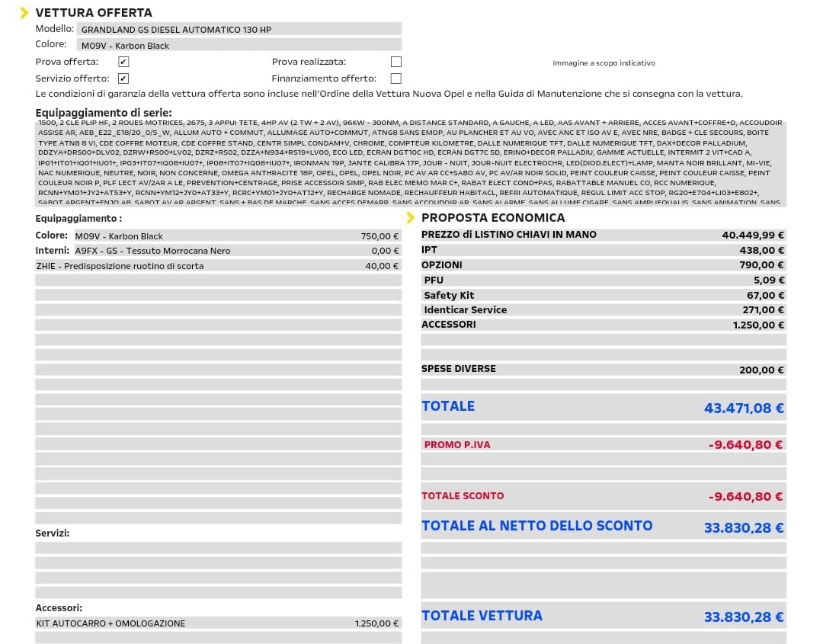The image size is (823, 644).
Task: Select the KIT AUTOCARRO + OMOLOGAZIONE accessory row
Action: click(x=218, y=623)
